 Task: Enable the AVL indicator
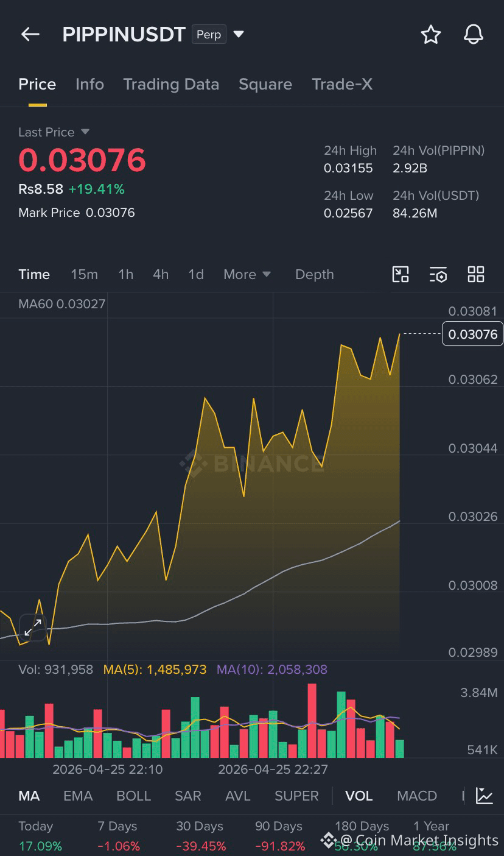tap(238, 796)
